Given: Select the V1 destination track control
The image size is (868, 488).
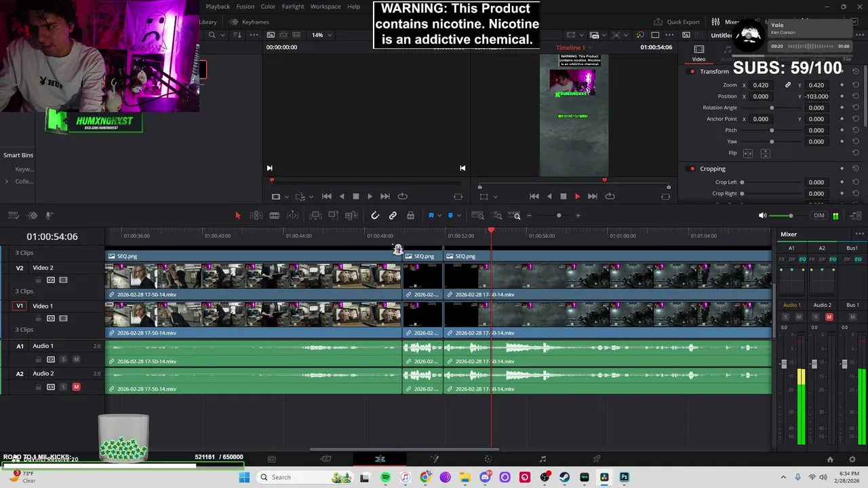Looking at the screenshot, I should click(20, 306).
